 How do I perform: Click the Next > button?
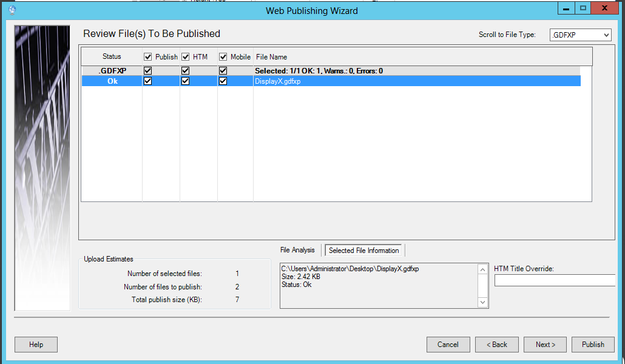(x=545, y=345)
